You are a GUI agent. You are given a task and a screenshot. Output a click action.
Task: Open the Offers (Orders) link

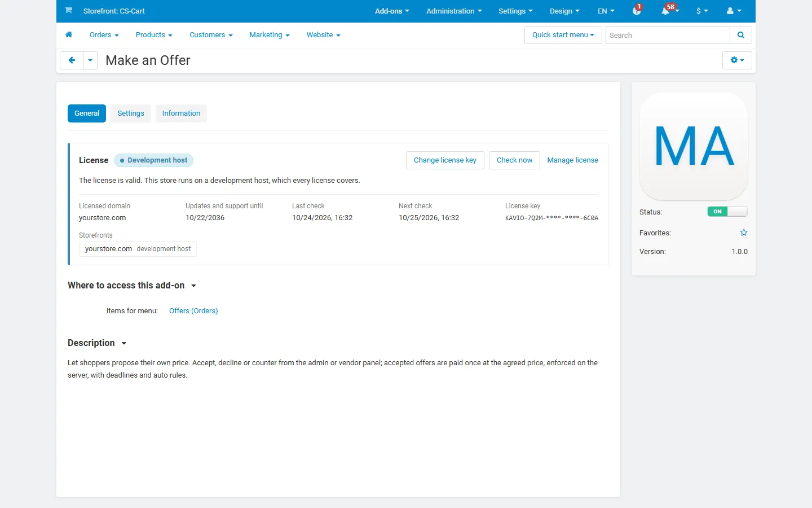pyautogui.click(x=193, y=311)
